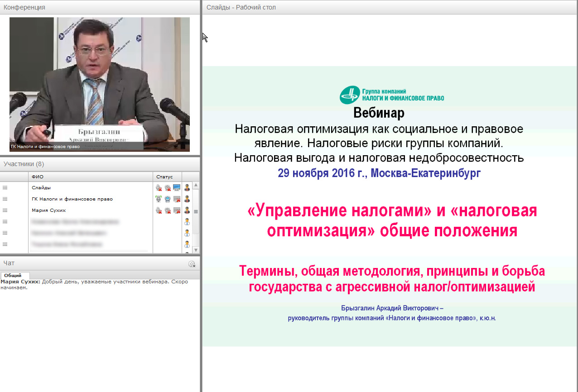
Task: Click disabled screen-share icon for ГК Налоги
Action: (177, 199)
